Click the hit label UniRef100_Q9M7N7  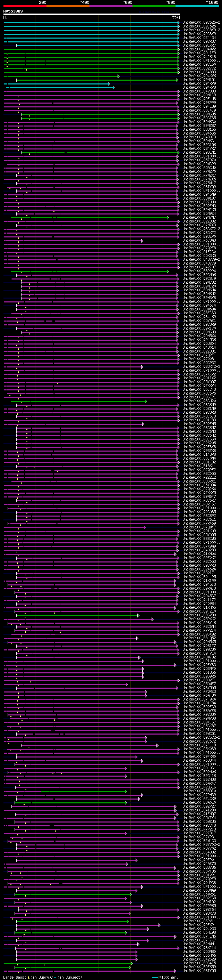pos(199,217)
